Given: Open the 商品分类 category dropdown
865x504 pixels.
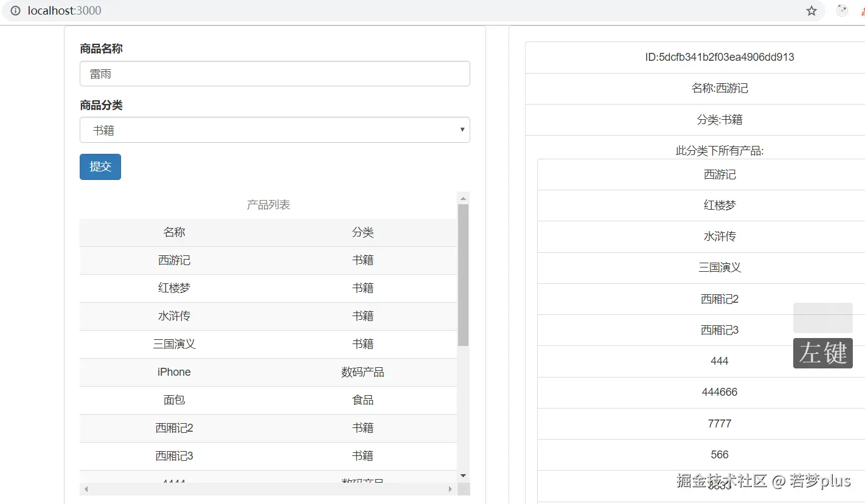Looking at the screenshot, I should 274,129.
